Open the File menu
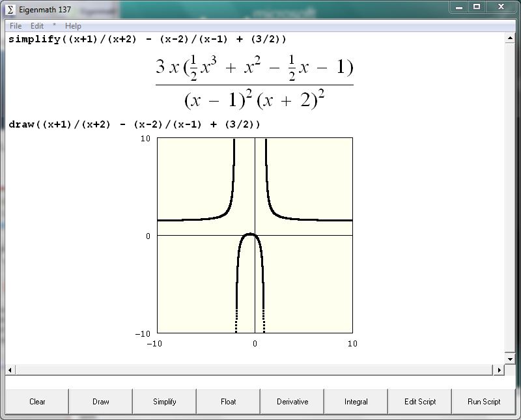Image resolution: width=521 pixels, height=420 pixels. click(16, 26)
